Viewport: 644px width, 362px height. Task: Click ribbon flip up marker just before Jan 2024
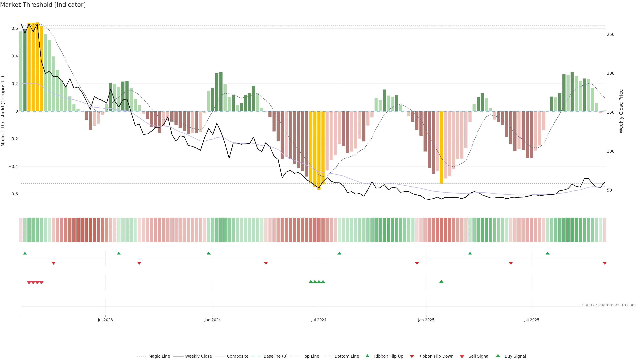coord(208,253)
